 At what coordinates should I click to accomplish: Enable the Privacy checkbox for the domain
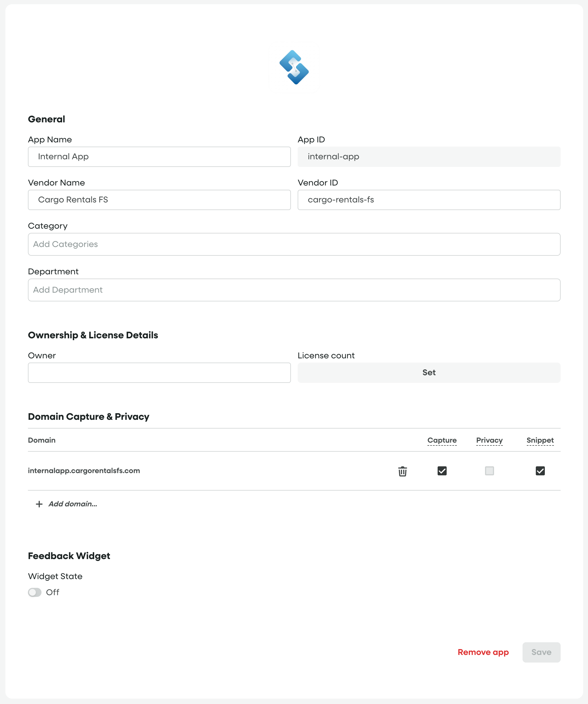pyautogui.click(x=489, y=471)
